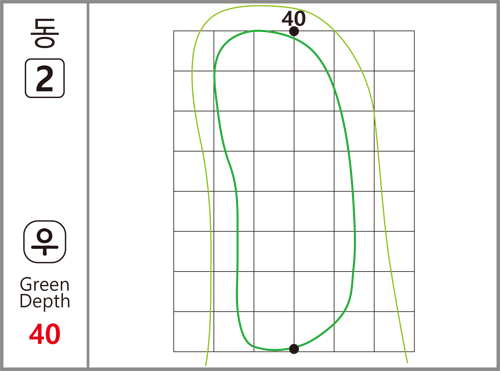Screen dimensions: 500x371
Task: Click the Green Depth text label
Action: [45, 293]
